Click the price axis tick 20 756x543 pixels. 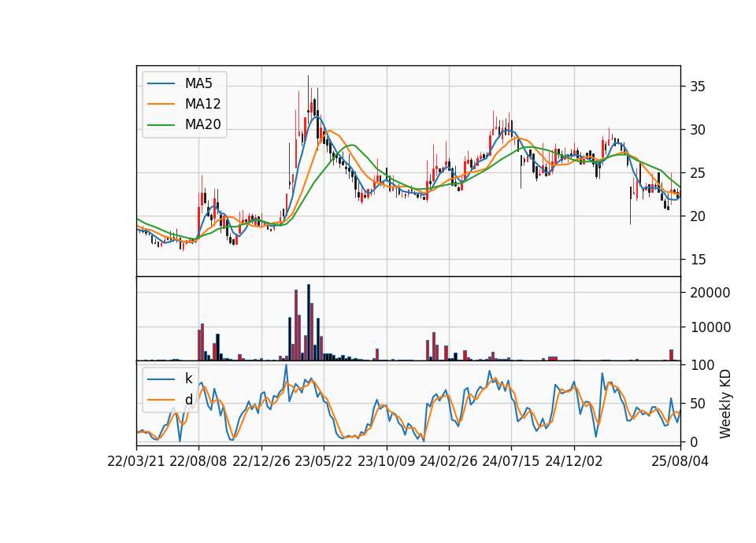tap(698, 216)
